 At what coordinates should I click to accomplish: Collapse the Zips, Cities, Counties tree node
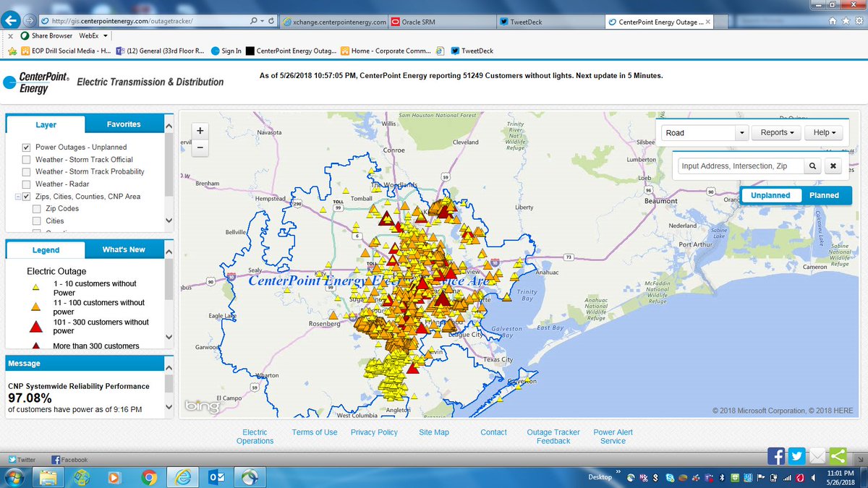(x=17, y=197)
